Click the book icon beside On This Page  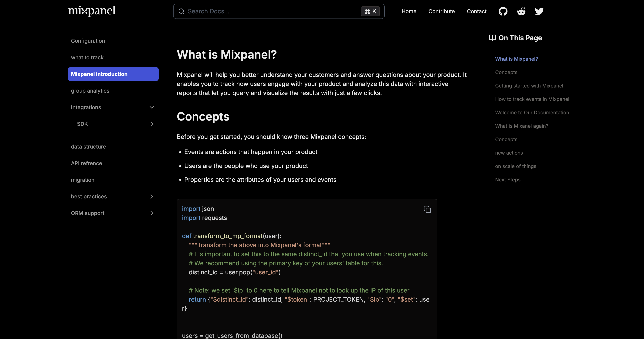pyautogui.click(x=492, y=38)
